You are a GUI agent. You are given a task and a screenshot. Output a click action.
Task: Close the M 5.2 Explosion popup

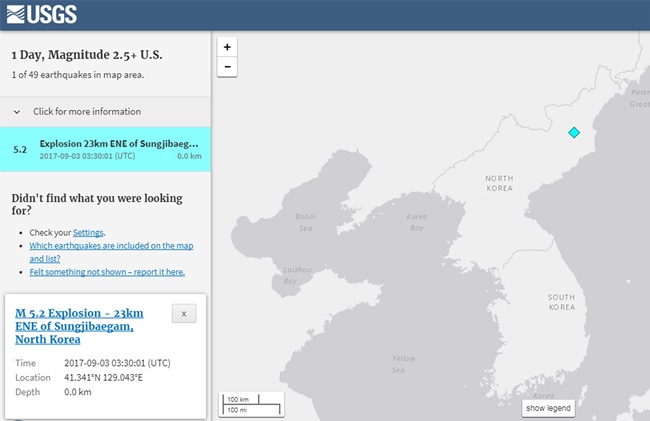point(184,314)
